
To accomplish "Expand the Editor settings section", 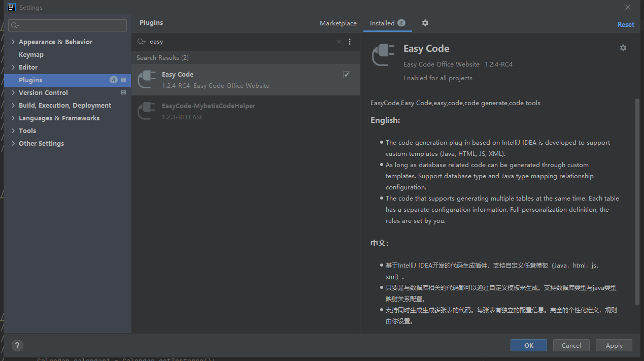I will pos(13,67).
